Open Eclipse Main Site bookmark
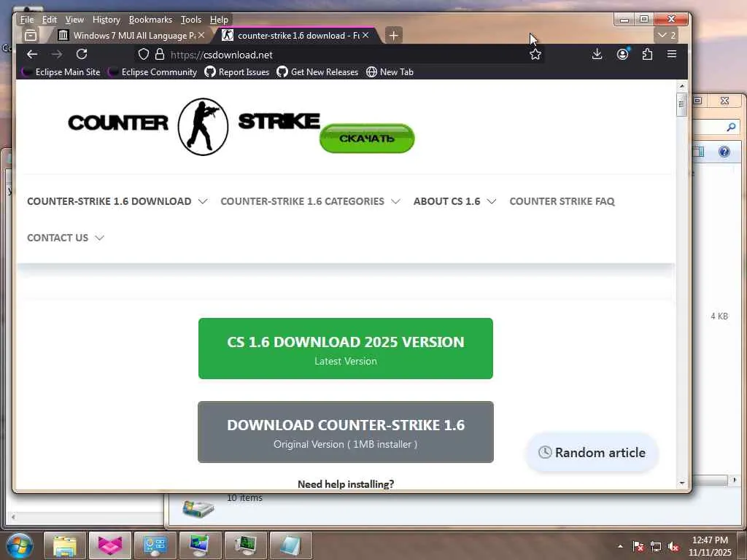The image size is (747, 560). tap(61, 72)
